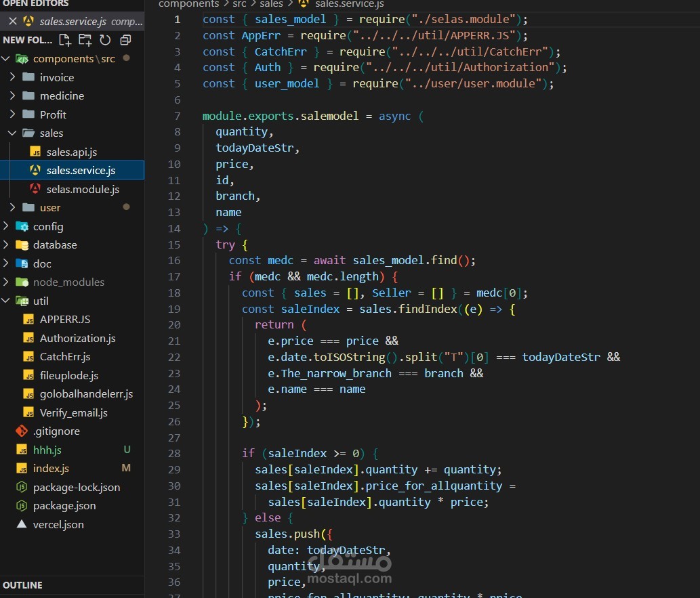This screenshot has width=700, height=598.
Task: Expand the doc folder
Action: click(6, 263)
